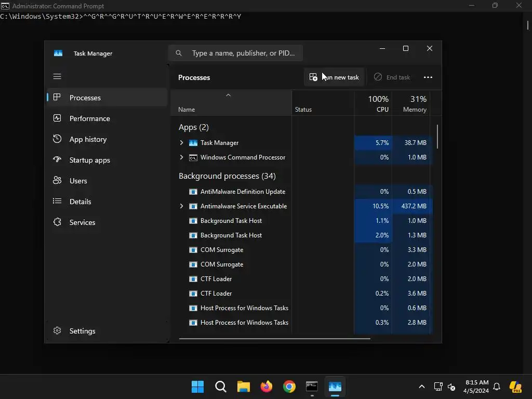Image resolution: width=532 pixels, height=399 pixels.
Task: Sort by the CPU column header
Action: coord(373,103)
